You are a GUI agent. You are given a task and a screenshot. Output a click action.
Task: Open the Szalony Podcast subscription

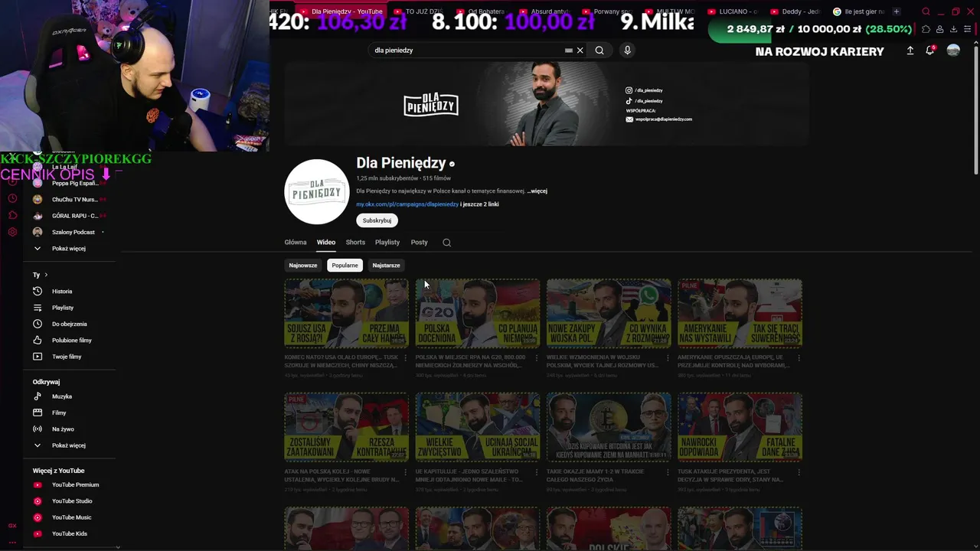(73, 232)
